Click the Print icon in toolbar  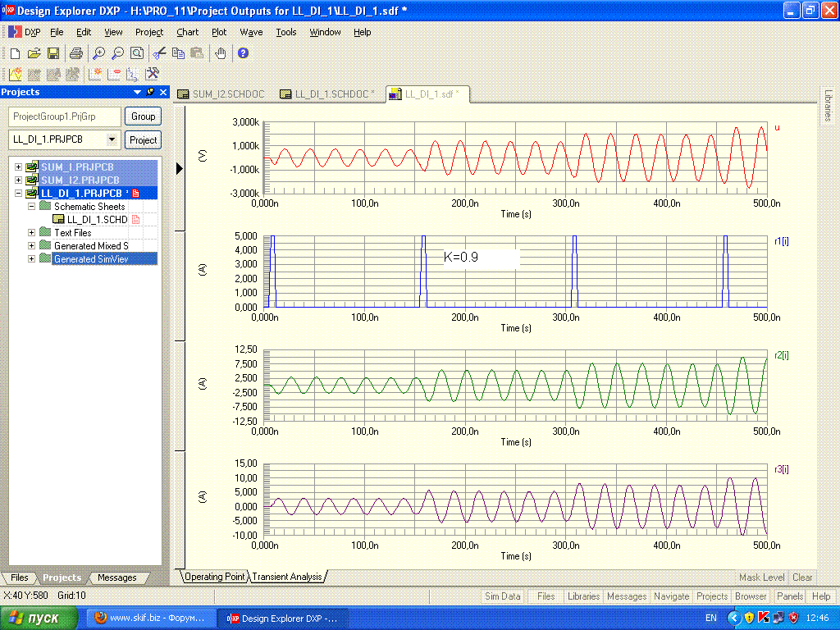tap(76, 53)
